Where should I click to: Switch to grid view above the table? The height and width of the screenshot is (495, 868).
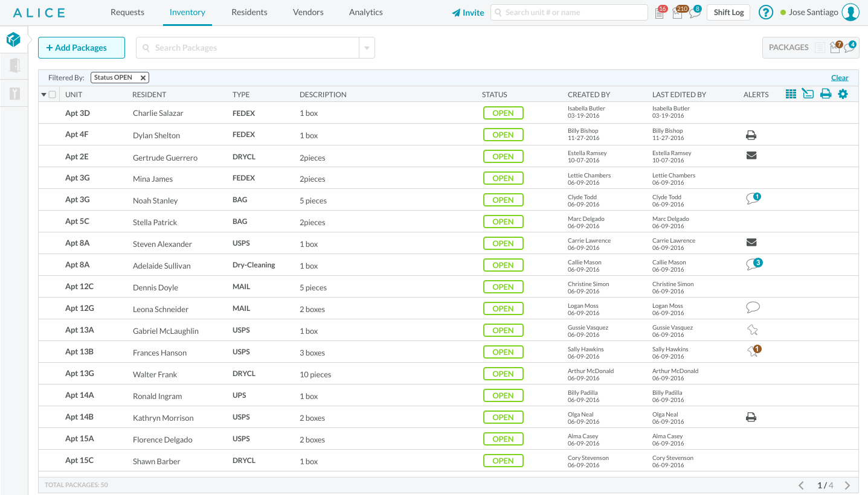791,94
